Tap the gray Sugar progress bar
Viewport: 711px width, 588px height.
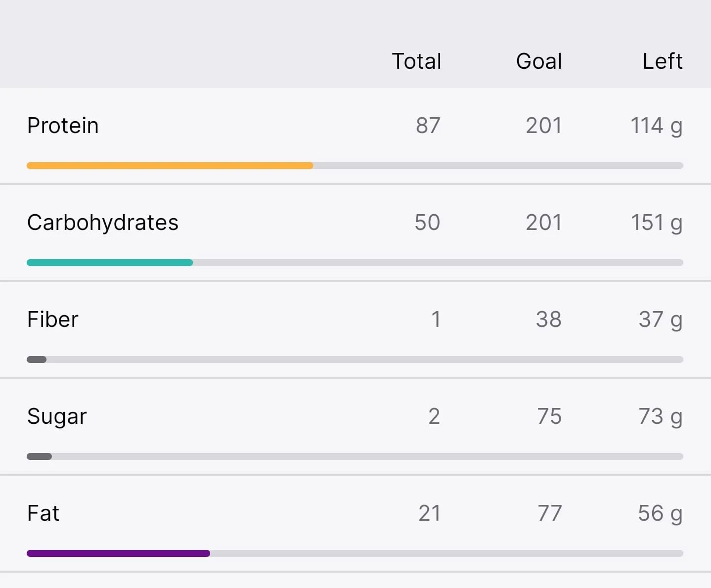[x=355, y=456]
